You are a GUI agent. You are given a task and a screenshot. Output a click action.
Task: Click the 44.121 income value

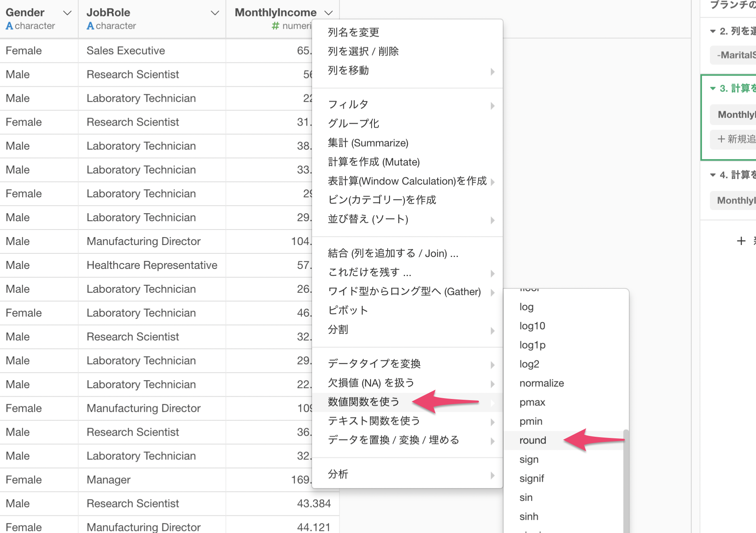point(314,527)
